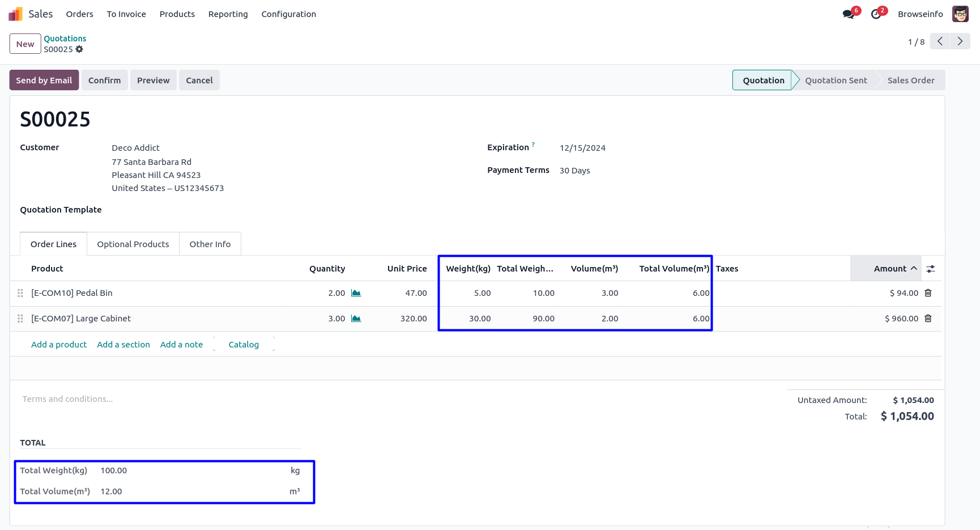
Task: Open forecast chart icon for Pedal Bin
Action: point(356,293)
